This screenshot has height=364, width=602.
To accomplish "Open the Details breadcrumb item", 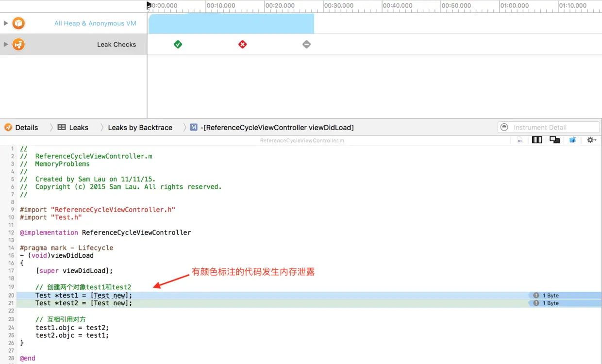I will pos(27,128).
